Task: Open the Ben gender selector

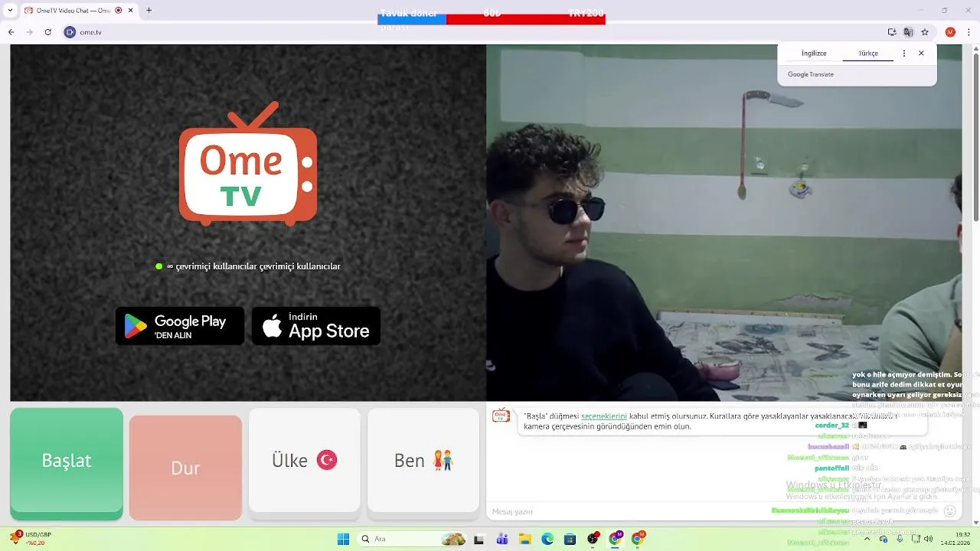Action: coord(423,461)
